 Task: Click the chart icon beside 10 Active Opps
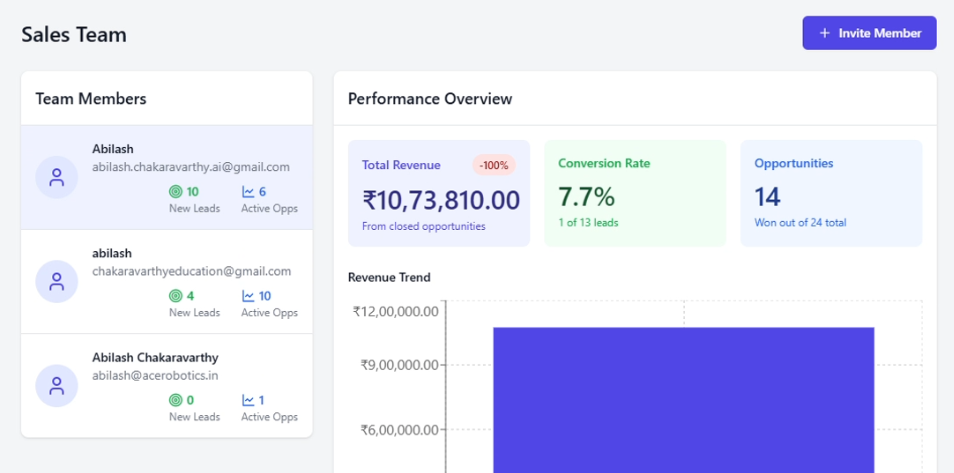[x=248, y=296]
